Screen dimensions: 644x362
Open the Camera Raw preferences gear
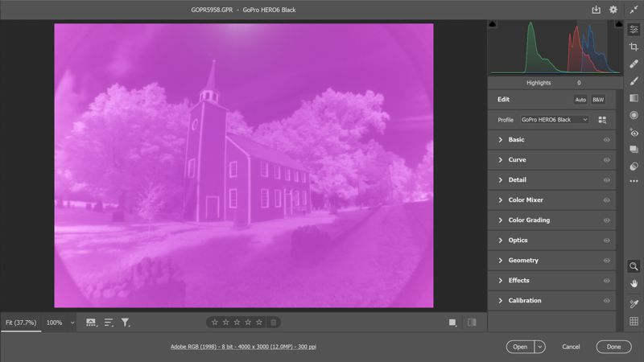(613, 10)
